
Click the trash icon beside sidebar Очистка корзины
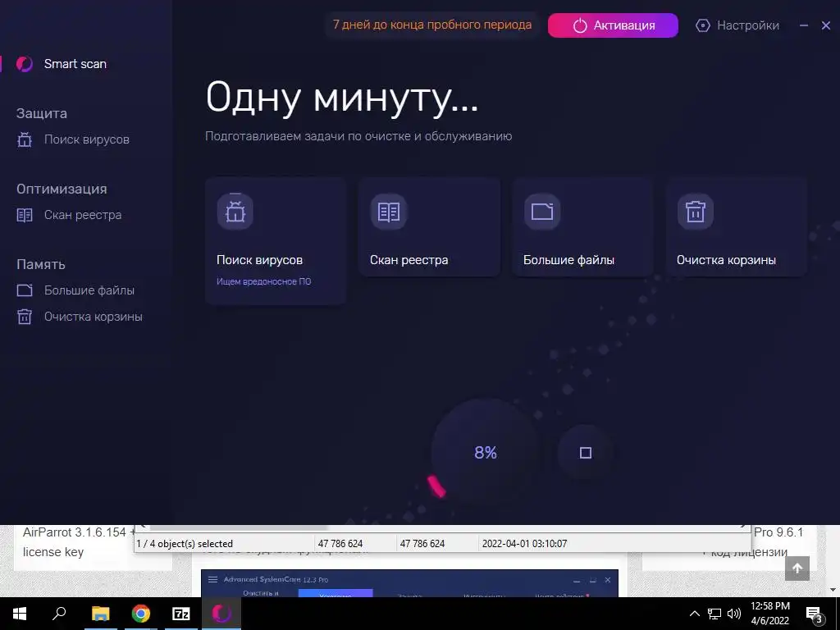coord(25,317)
